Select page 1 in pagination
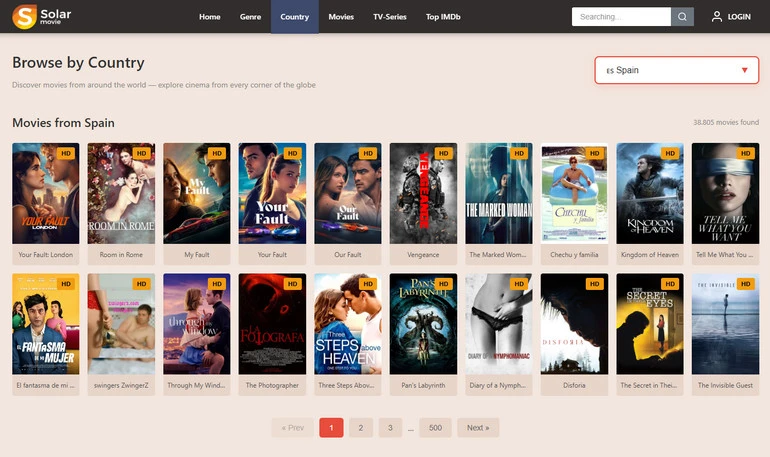This screenshot has height=457, width=770. click(x=331, y=428)
